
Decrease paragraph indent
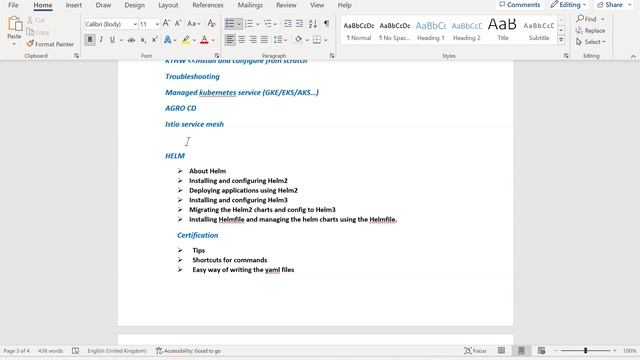pyautogui.click(x=288, y=24)
